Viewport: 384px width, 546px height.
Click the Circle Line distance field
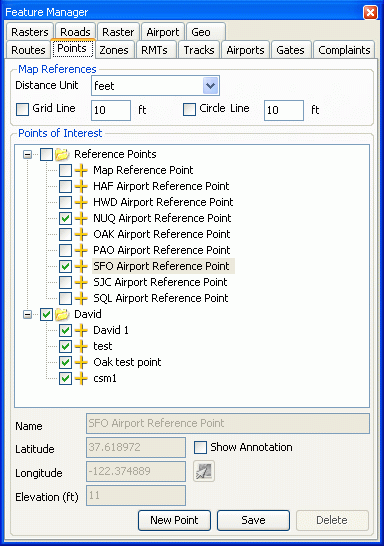tap(284, 110)
